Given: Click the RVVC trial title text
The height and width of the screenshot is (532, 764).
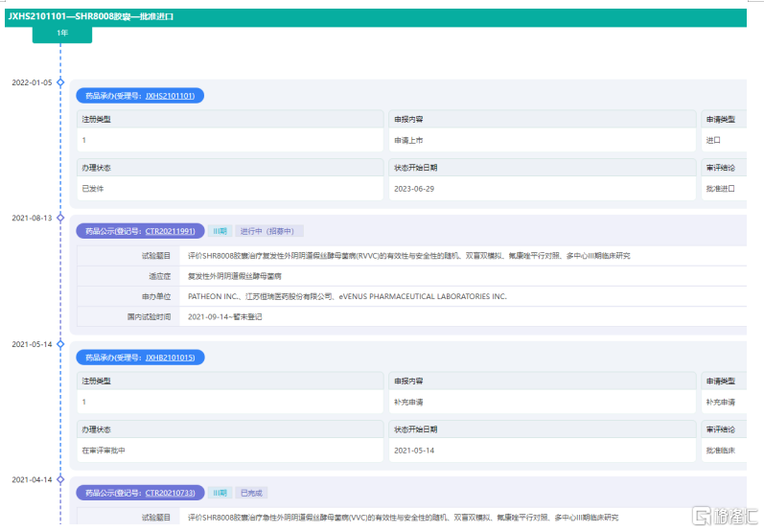Looking at the screenshot, I should (408, 256).
